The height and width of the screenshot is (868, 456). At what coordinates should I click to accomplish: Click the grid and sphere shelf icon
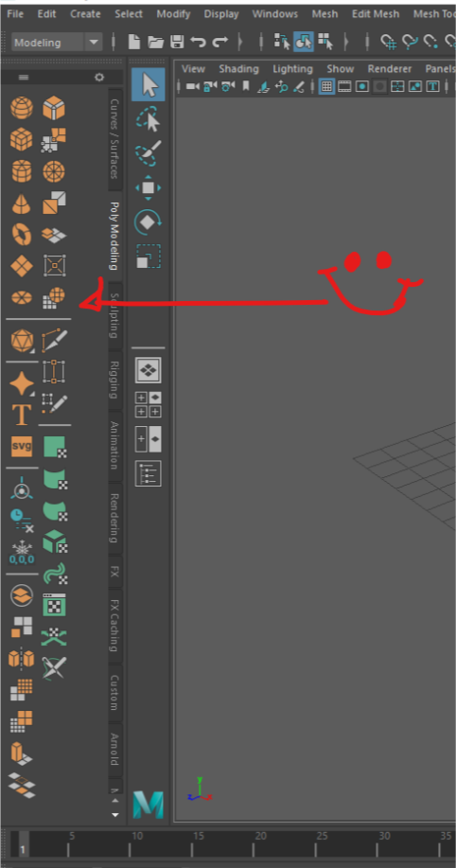(54, 298)
